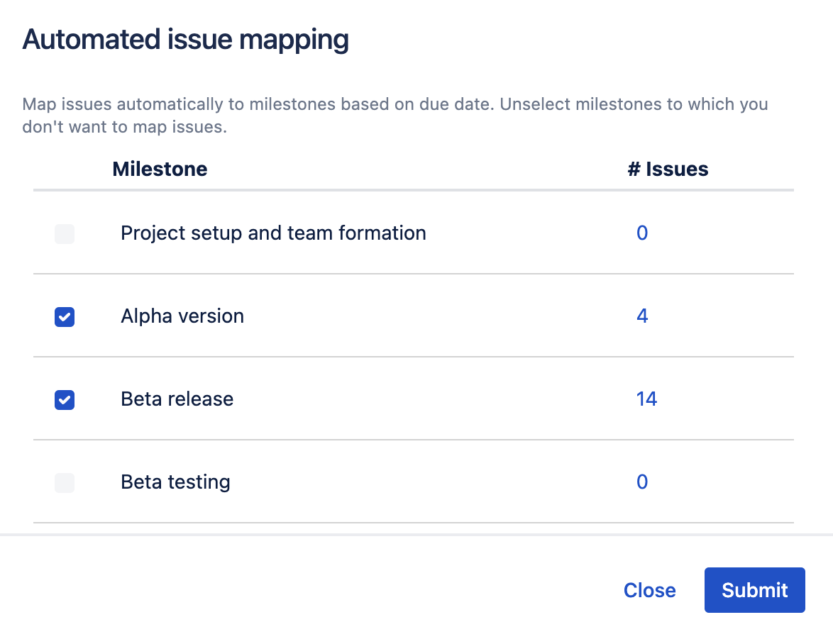Toggle Project setup and team formation checkbox
The width and height of the screenshot is (833, 644).
[65, 234]
